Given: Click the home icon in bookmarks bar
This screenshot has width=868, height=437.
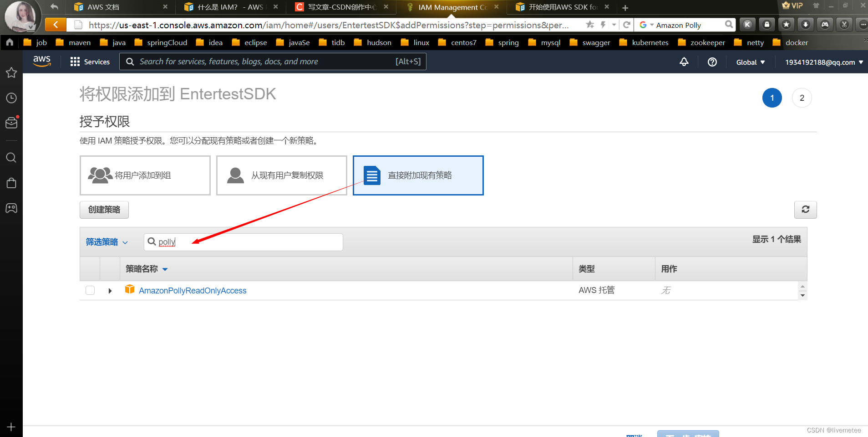Looking at the screenshot, I should [x=10, y=42].
